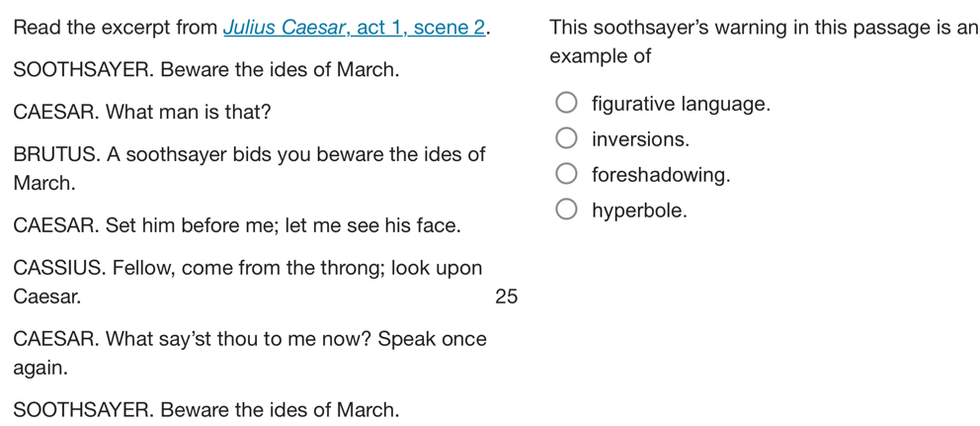Mark the foreshadowing radio button

[x=566, y=176]
